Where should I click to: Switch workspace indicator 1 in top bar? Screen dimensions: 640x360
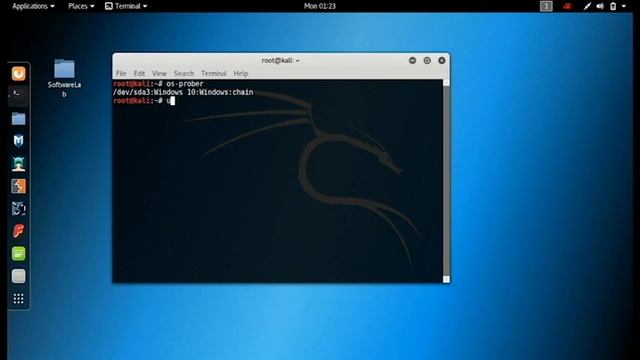[546, 6]
